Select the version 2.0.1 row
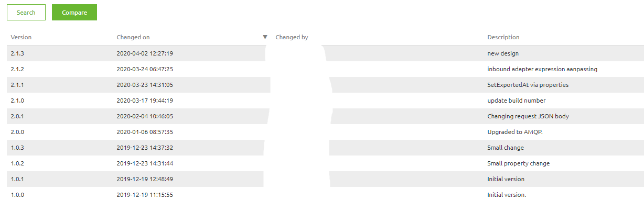Screen dimensions: 644x211 point(17,116)
